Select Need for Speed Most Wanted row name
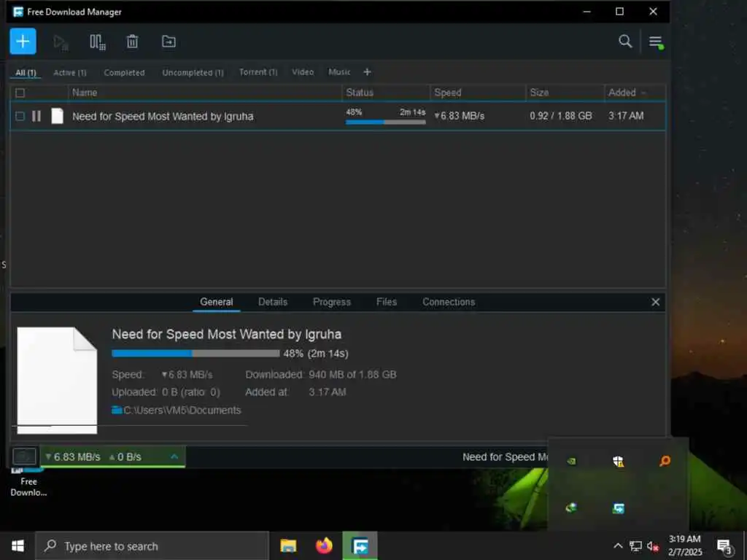Screen dimensions: 747x560 tap(163, 116)
